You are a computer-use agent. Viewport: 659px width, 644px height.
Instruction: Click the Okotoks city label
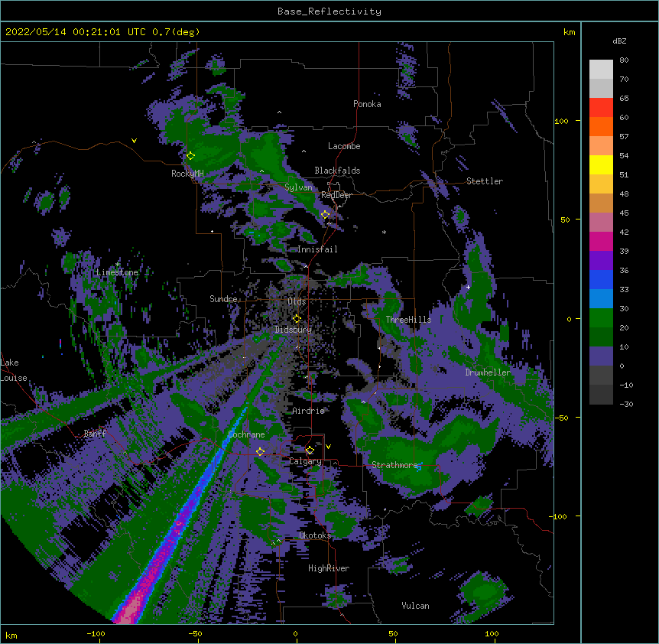(x=315, y=535)
